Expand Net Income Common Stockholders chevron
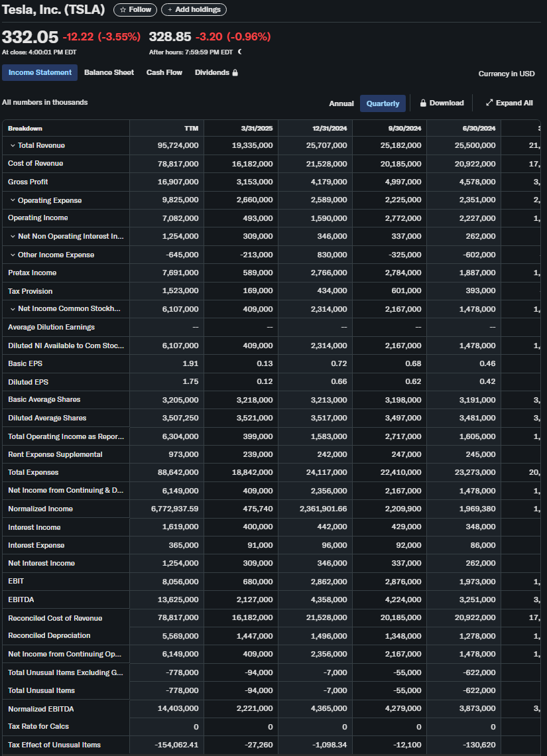 pos(12,309)
